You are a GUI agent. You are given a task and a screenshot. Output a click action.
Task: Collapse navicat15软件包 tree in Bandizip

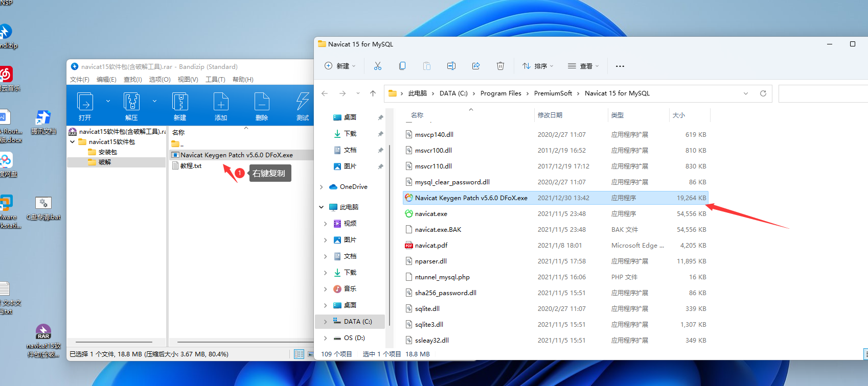73,142
